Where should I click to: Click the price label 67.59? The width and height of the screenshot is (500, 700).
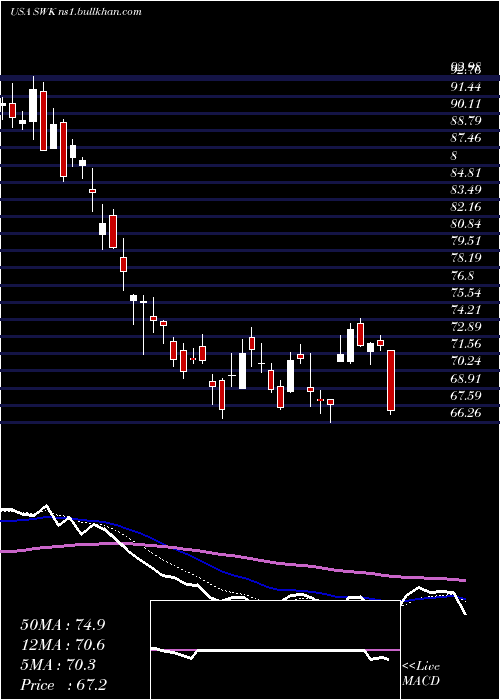point(466,396)
